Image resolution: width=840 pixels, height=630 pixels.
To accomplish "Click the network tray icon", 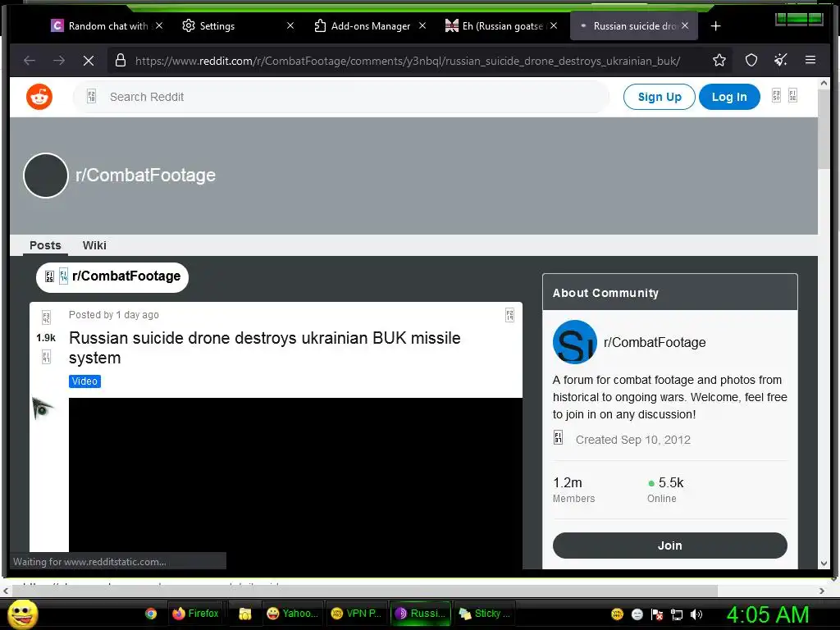I will pyautogui.click(x=677, y=614).
